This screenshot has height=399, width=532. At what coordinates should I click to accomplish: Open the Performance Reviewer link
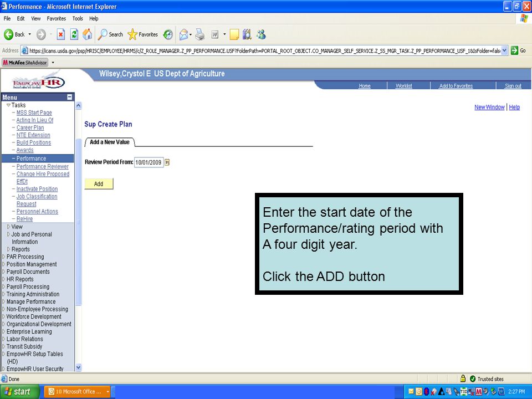tap(43, 167)
